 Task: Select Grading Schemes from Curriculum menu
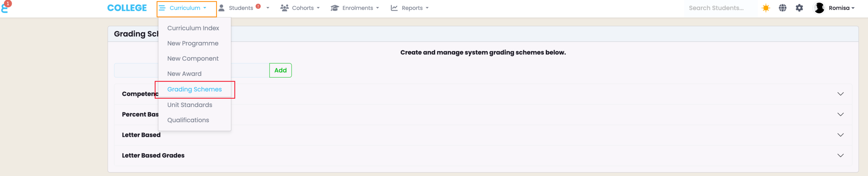coord(194,90)
